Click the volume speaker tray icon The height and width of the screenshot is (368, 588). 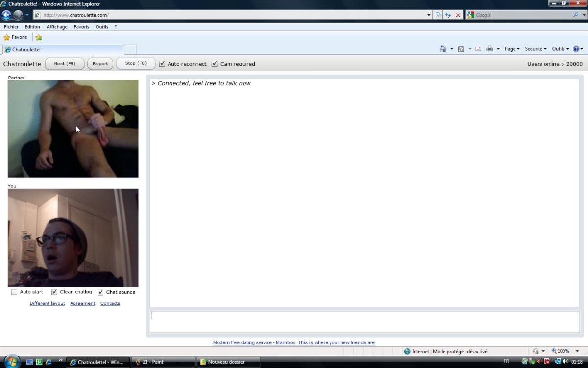(565, 362)
